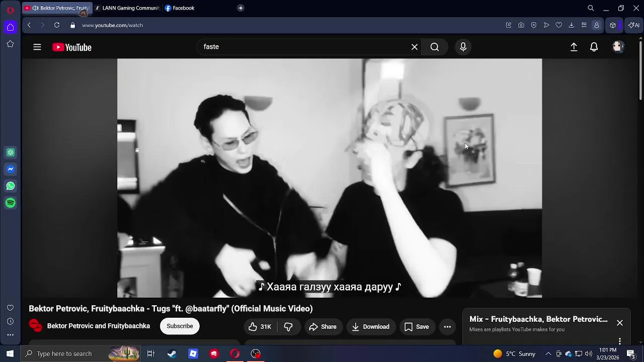Open Mix playlist three-dot options
This screenshot has height=362, width=644.
pyautogui.click(x=620, y=341)
